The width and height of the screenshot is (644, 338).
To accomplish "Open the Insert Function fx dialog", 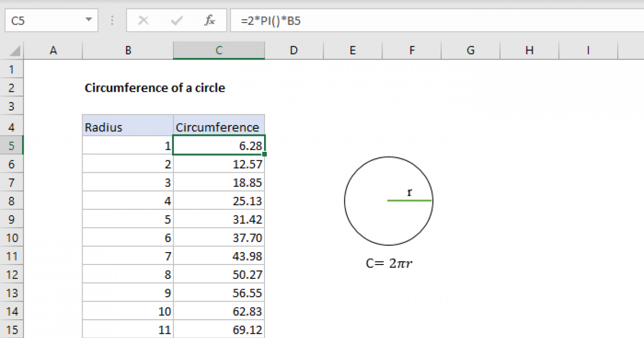I will pyautogui.click(x=209, y=21).
